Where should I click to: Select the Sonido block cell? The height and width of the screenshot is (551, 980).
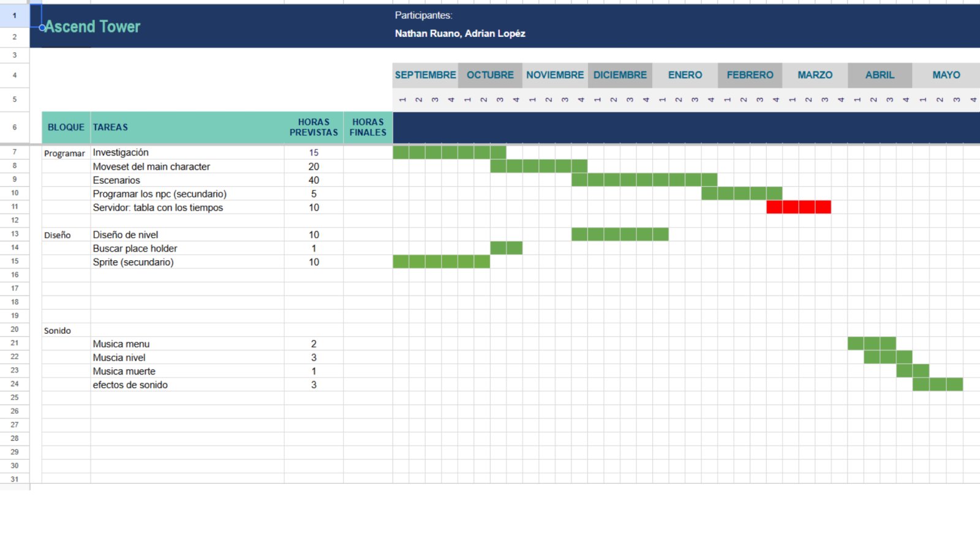66,330
